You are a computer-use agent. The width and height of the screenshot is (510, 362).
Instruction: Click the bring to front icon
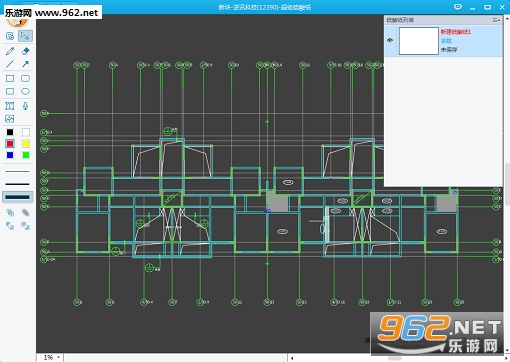[x=10, y=212]
